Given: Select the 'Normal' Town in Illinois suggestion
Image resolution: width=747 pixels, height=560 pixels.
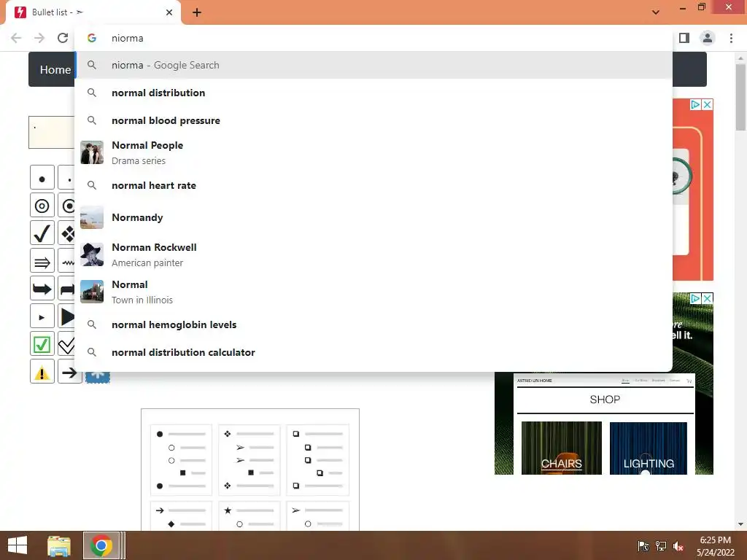Looking at the screenshot, I should pos(373,292).
